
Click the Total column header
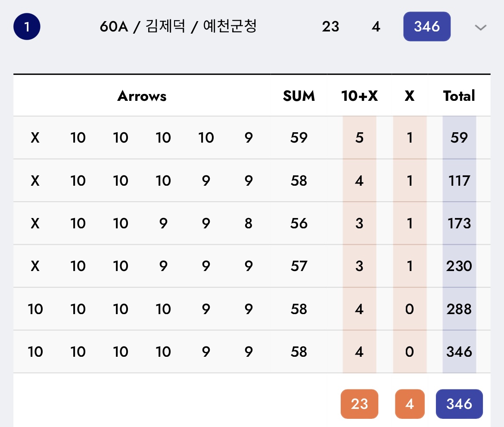(459, 96)
